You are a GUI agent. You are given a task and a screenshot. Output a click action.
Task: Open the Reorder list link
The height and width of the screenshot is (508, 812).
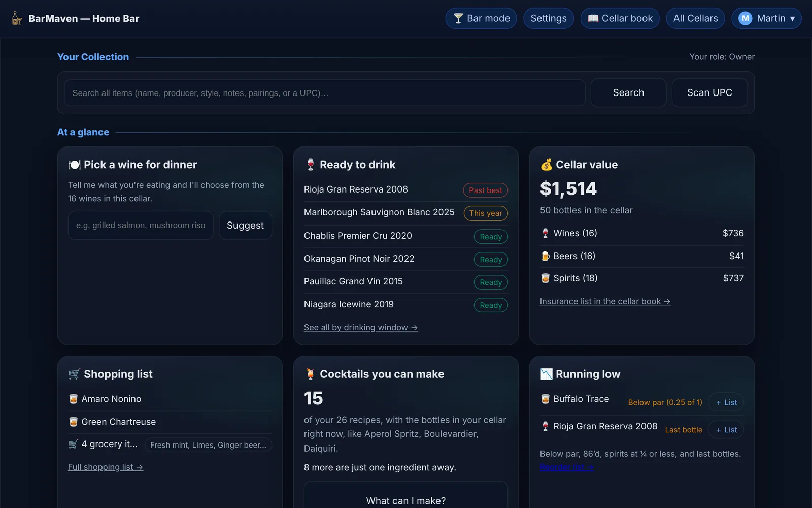(566, 467)
